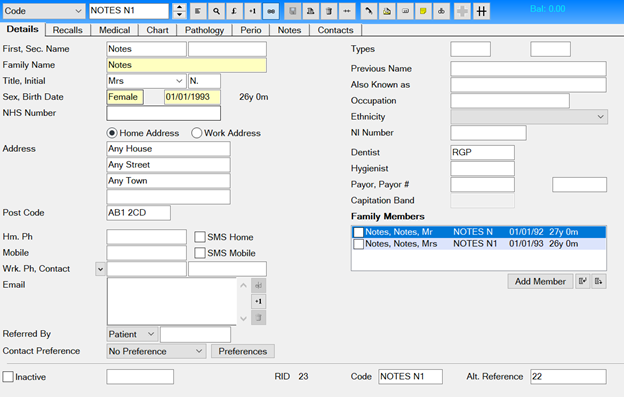The image size is (624, 397).
Task: Enable the SMS Mobile checkbox
Action: pyautogui.click(x=200, y=253)
